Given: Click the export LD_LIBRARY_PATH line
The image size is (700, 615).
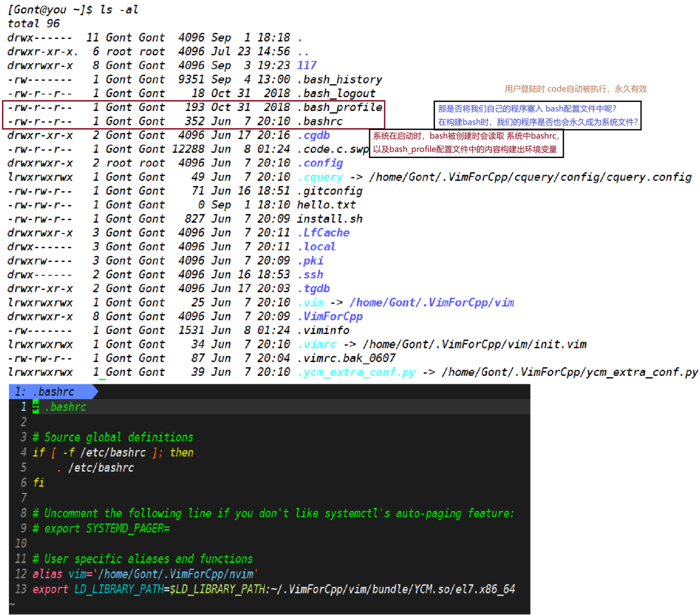Looking at the screenshot, I should (274, 589).
